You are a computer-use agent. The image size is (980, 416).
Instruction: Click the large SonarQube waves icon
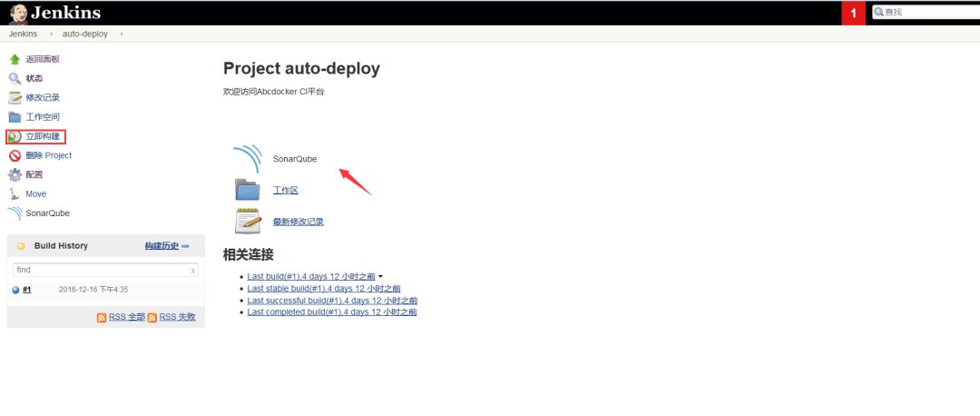[x=248, y=159]
